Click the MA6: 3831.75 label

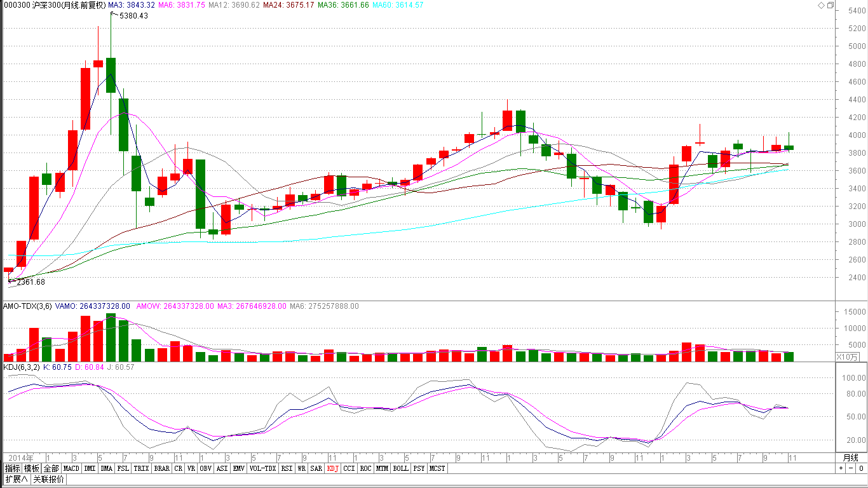182,5
